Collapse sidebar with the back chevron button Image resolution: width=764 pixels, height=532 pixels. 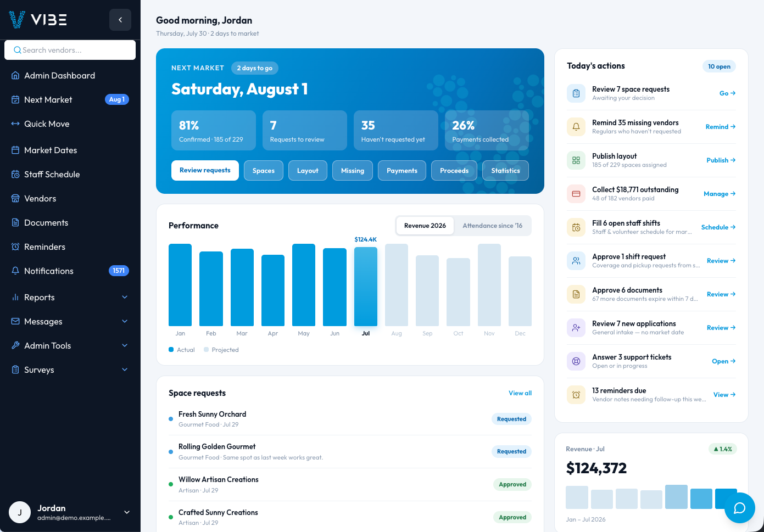pos(120,20)
